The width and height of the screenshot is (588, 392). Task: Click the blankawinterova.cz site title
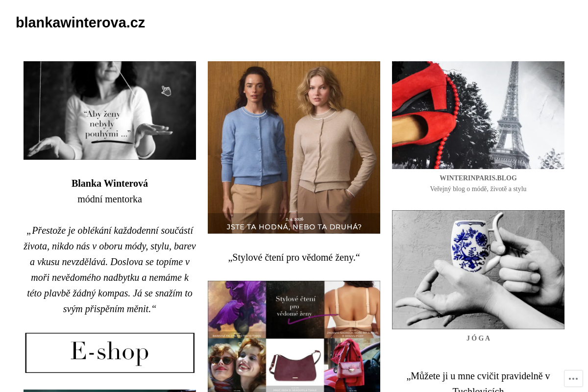pos(80,23)
